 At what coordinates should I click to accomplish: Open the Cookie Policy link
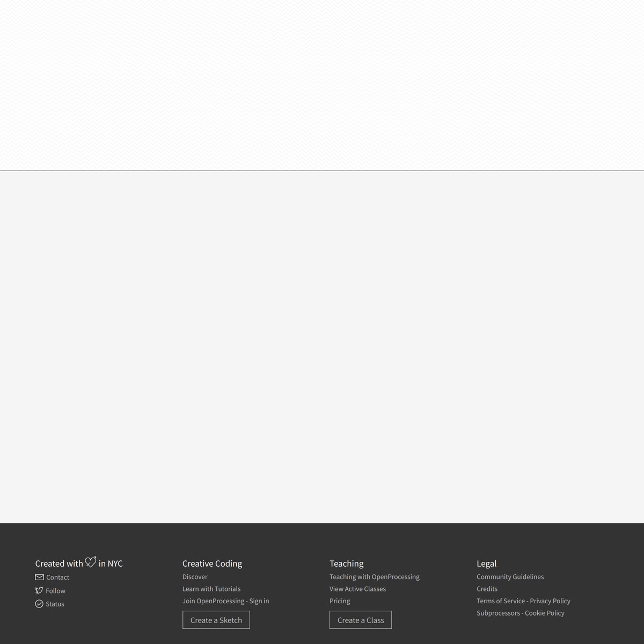click(x=545, y=613)
